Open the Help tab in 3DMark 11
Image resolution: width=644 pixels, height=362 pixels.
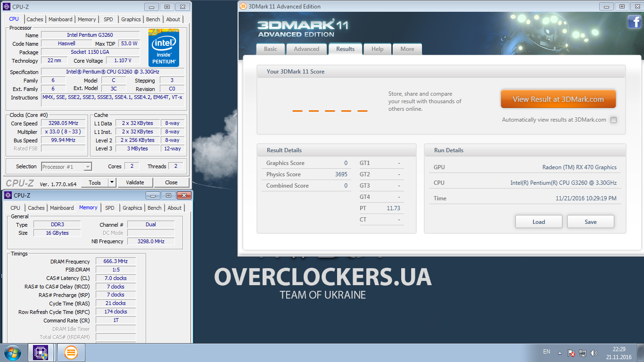click(377, 49)
